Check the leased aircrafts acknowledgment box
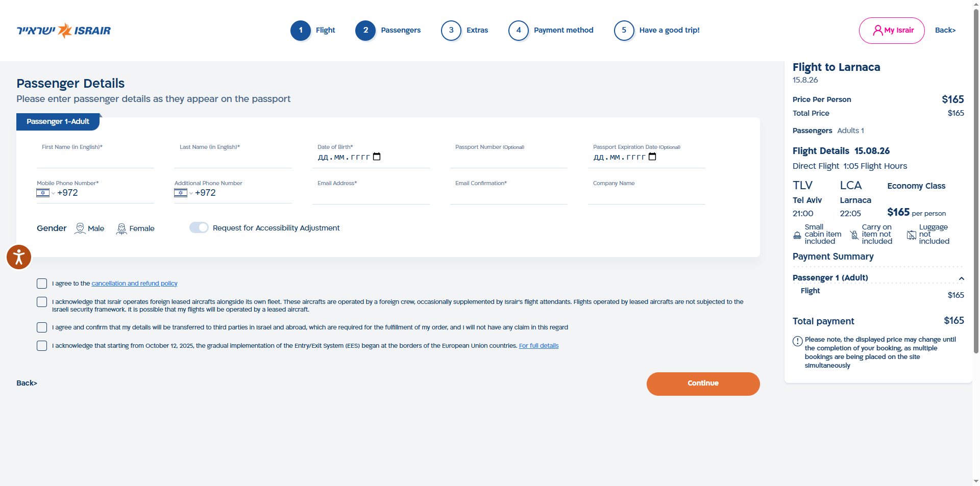 coord(42,302)
